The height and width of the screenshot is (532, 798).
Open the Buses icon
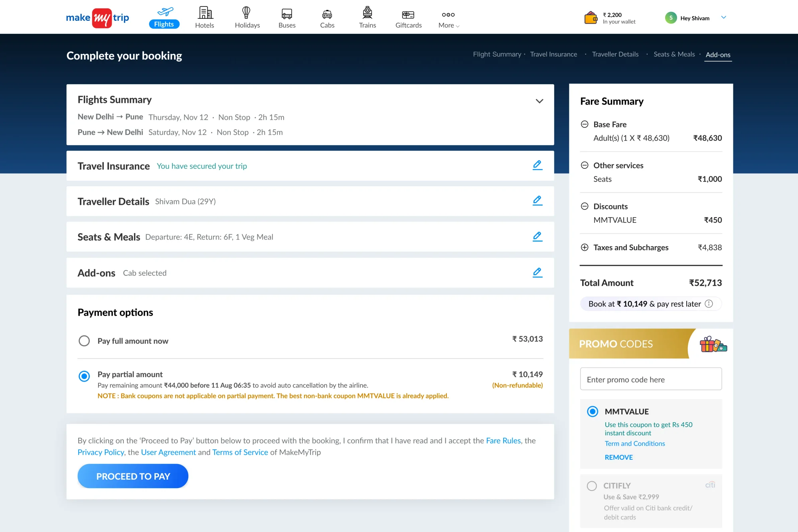(x=286, y=14)
